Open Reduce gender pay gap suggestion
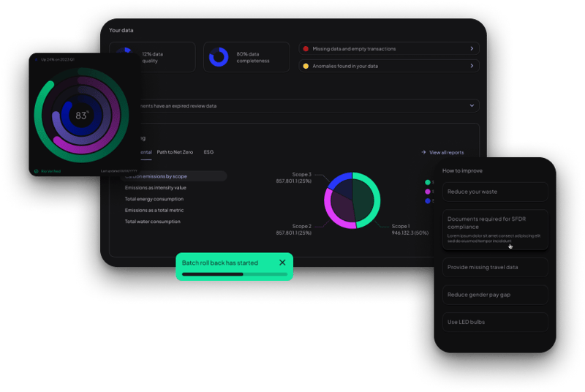Image resolution: width=585 pixels, height=392 pixels. click(x=495, y=295)
